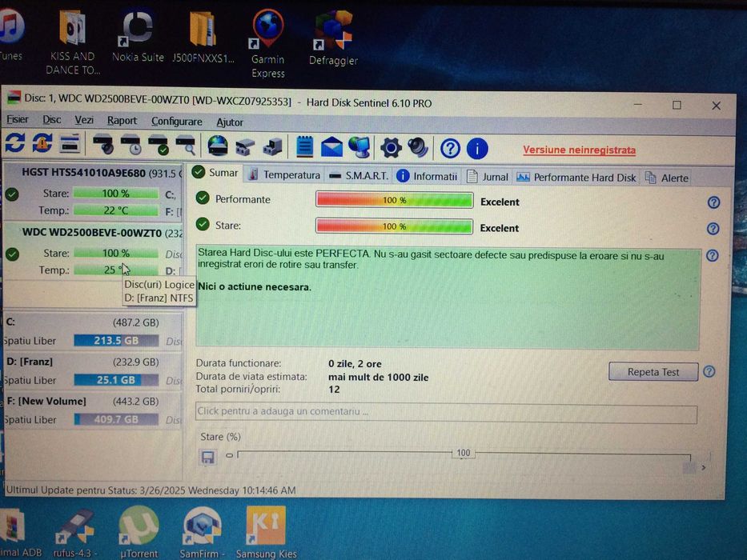
Task: Click help icon beside Stare bar
Action: click(713, 229)
